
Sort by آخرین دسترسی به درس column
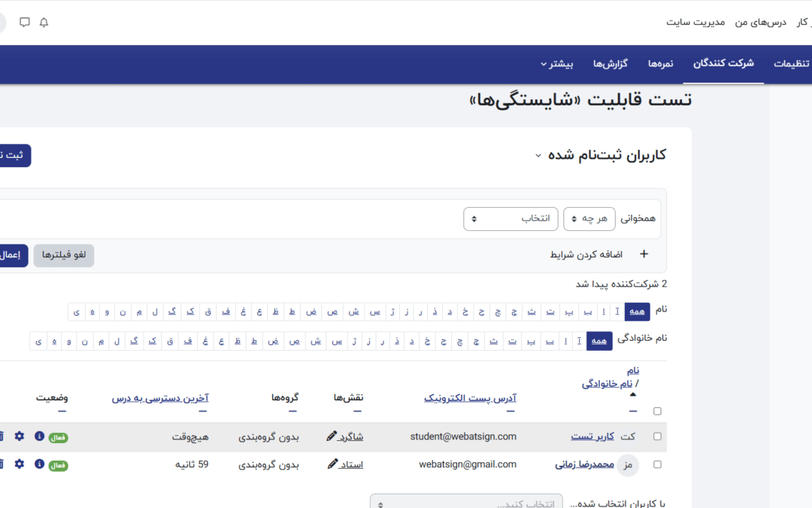pyautogui.click(x=160, y=397)
